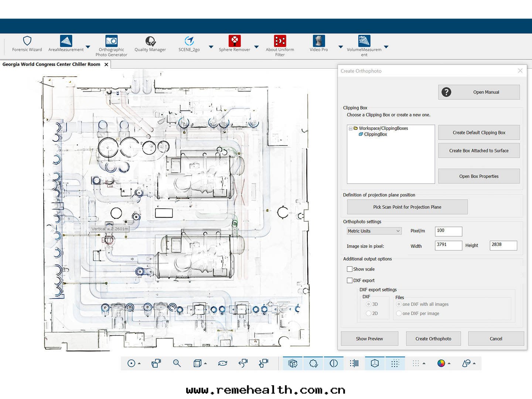Click the rotate/refresh view icon in bottom toolbar

tap(222, 364)
